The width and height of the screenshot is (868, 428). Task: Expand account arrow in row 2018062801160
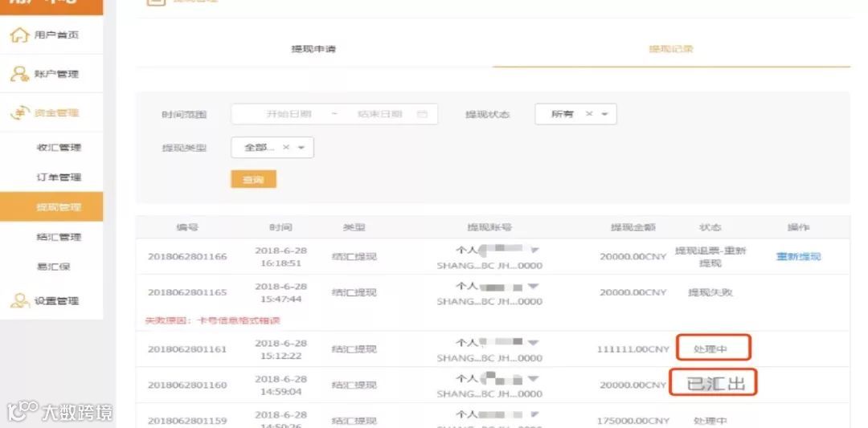click(x=533, y=379)
